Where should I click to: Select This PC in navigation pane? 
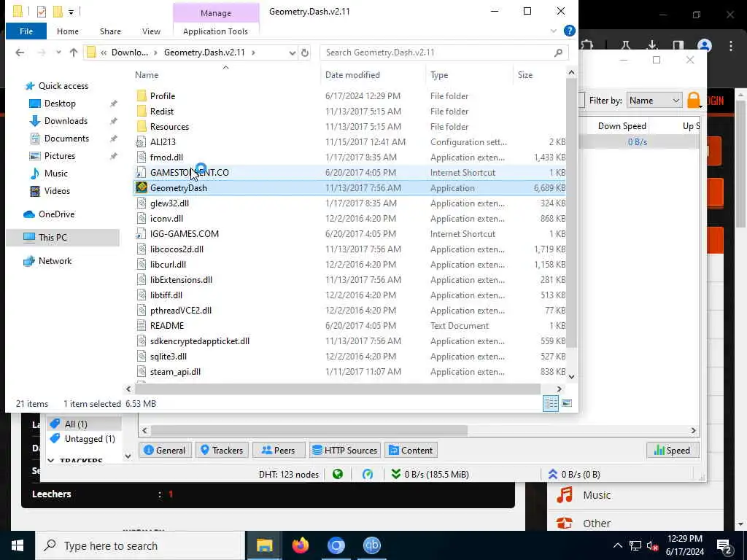tap(53, 237)
